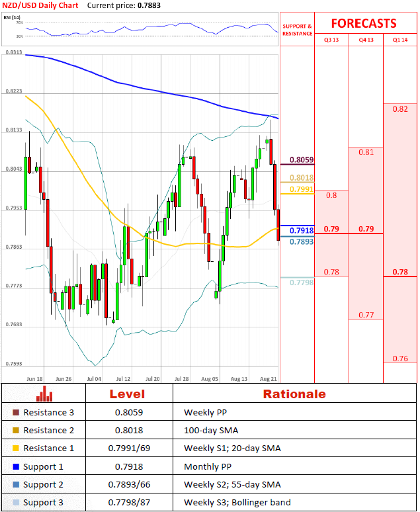Image resolution: width=420 pixels, height=512 pixels.
Task: Select the Resistance 3 maroon color swatch
Action: (x=15, y=412)
